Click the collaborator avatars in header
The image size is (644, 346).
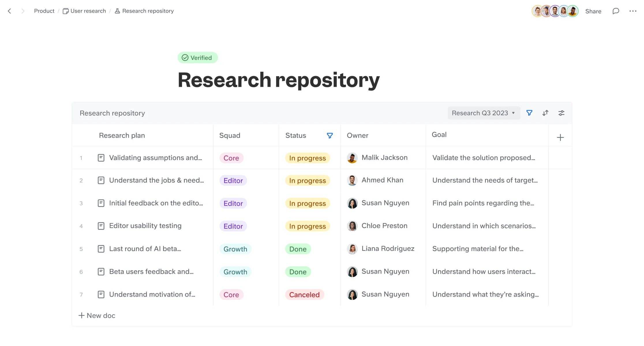(555, 11)
